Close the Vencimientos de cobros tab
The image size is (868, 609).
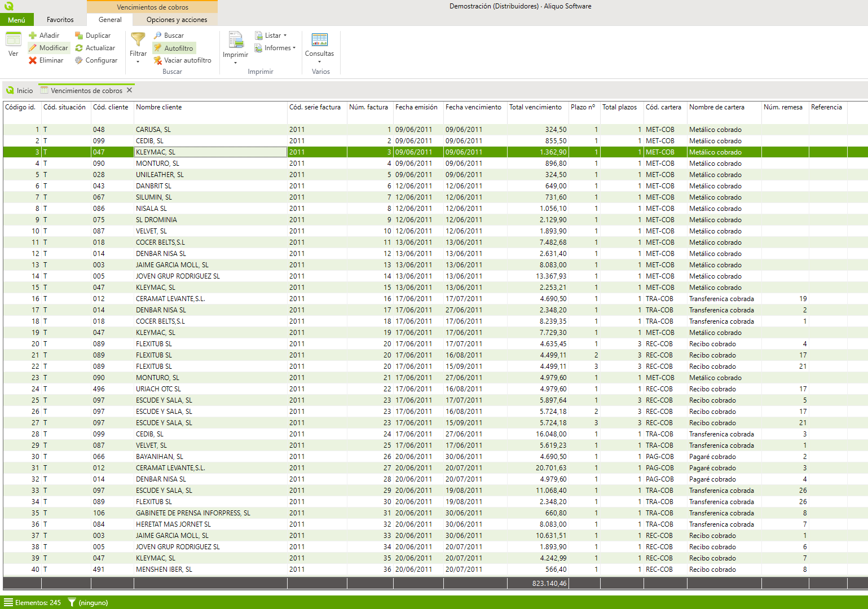click(x=129, y=90)
